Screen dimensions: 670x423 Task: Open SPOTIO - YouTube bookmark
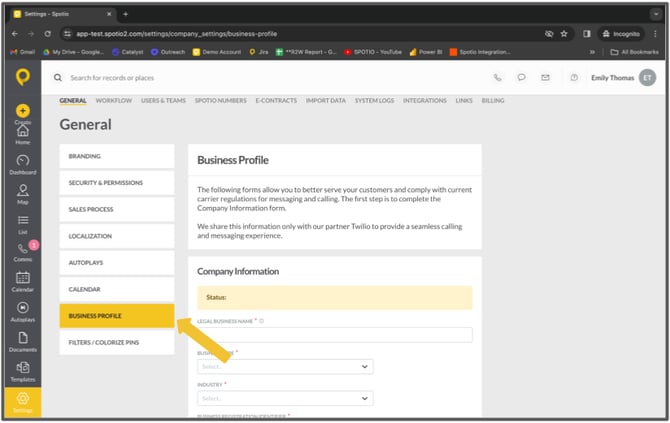pos(373,52)
